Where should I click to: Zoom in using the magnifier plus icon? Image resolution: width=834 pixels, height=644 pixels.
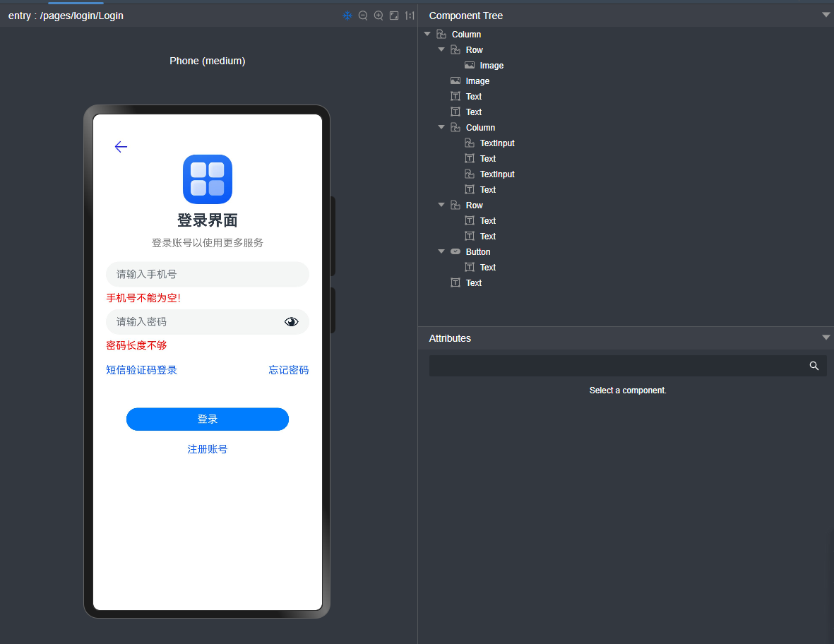pos(379,15)
